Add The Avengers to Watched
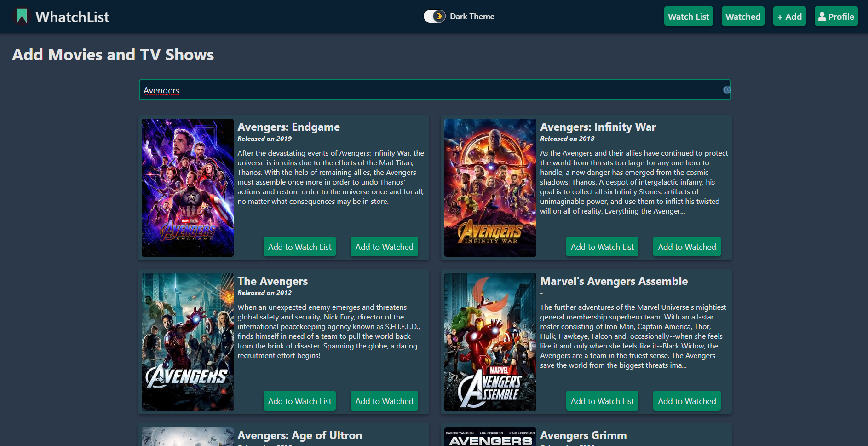868x446 pixels. click(384, 401)
